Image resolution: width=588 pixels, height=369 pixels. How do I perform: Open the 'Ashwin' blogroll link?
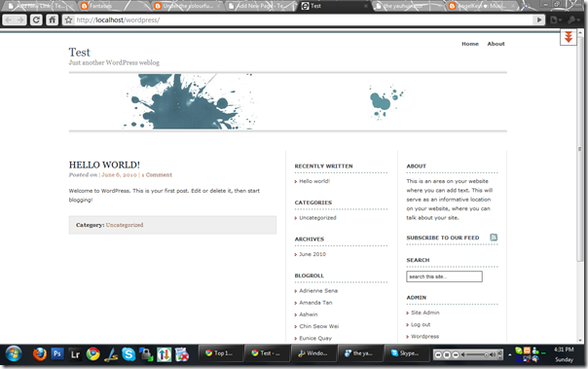coord(309,314)
